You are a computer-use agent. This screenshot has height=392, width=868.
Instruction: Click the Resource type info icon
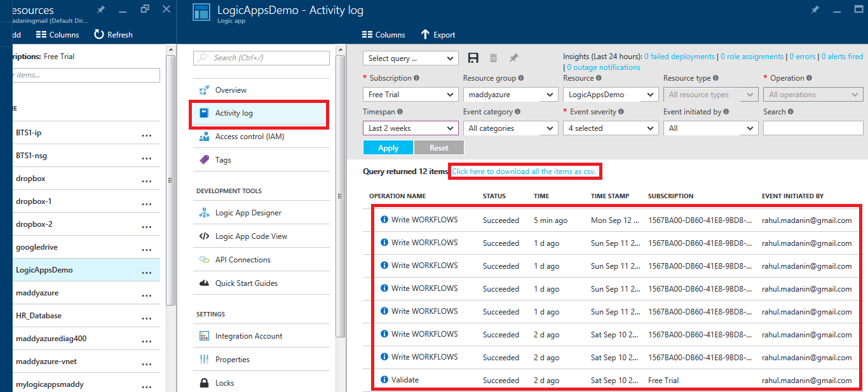pyautogui.click(x=715, y=78)
